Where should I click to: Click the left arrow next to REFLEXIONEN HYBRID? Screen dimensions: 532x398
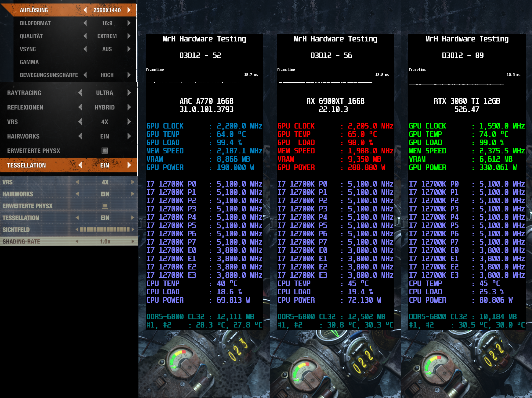pyautogui.click(x=81, y=107)
